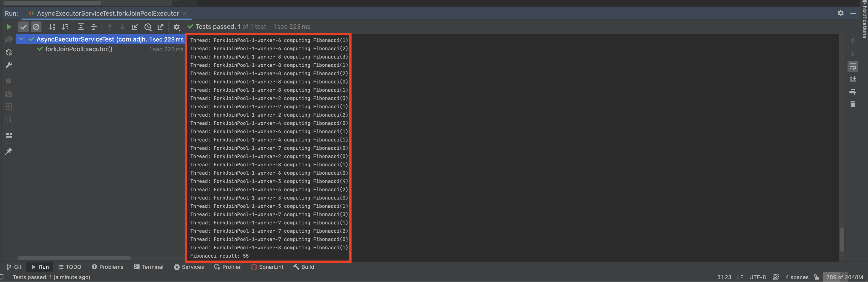Export test results
The width and height of the screenshot is (868, 282).
pyautogui.click(x=161, y=27)
